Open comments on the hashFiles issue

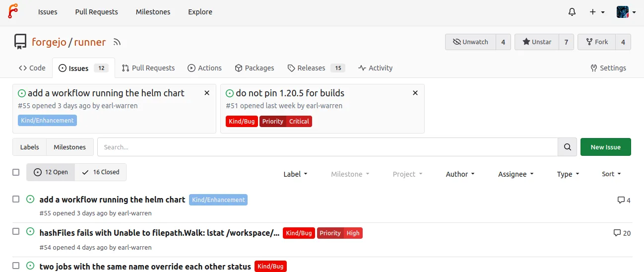(x=622, y=233)
